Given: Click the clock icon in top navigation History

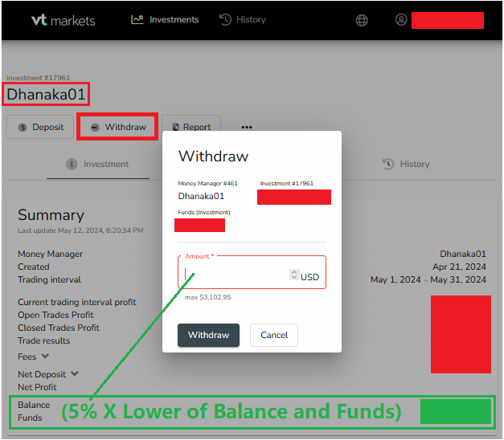Looking at the screenshot, I should click(x=225, y=19).
